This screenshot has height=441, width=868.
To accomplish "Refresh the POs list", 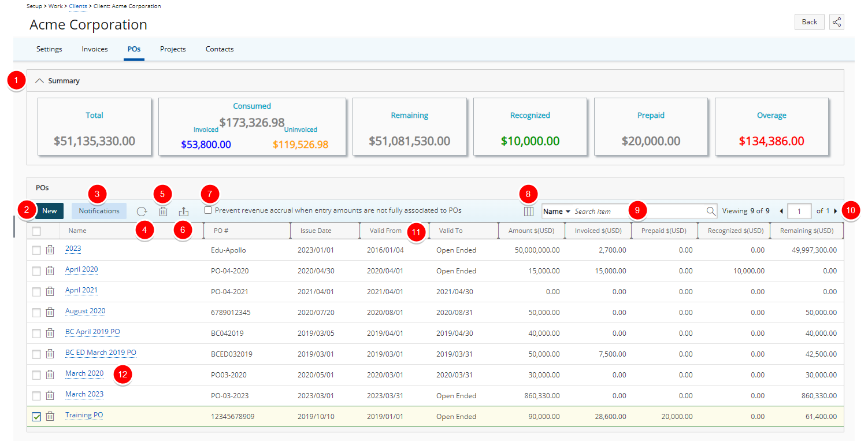I will coord(142,212).
